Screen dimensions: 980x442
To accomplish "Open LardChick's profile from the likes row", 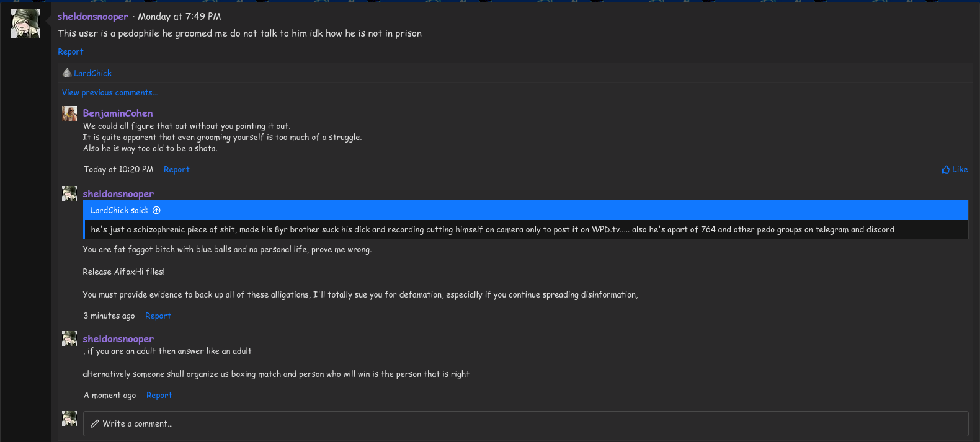I will [x=93, y=73].
